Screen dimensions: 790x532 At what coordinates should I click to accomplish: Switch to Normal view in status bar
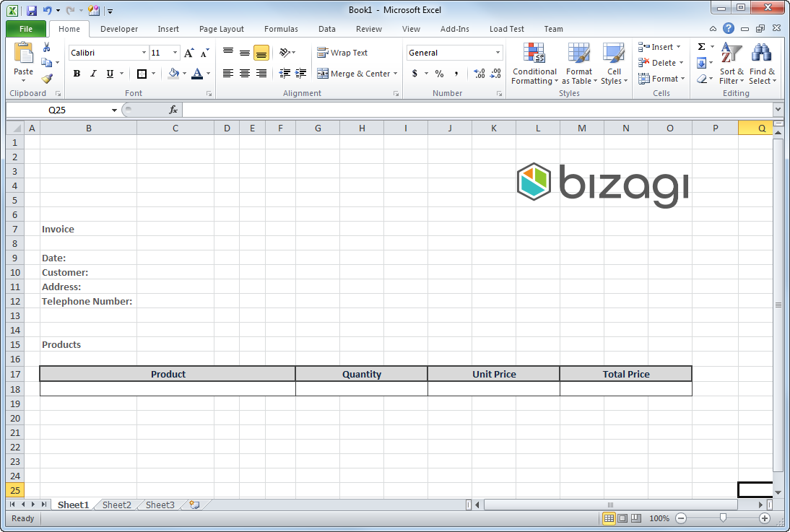(609, 518)
